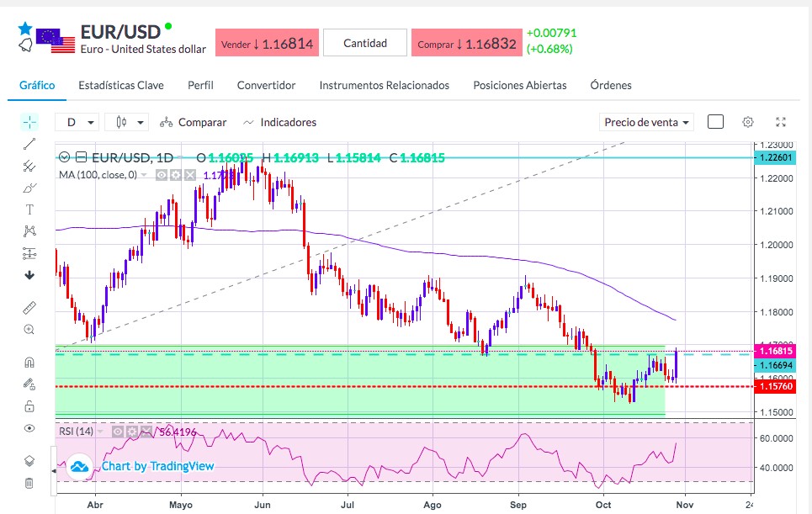The width and height of the screenshot is (812, 514).
Task: Click the EUR/USD flag pair icon
Action: 56,40
